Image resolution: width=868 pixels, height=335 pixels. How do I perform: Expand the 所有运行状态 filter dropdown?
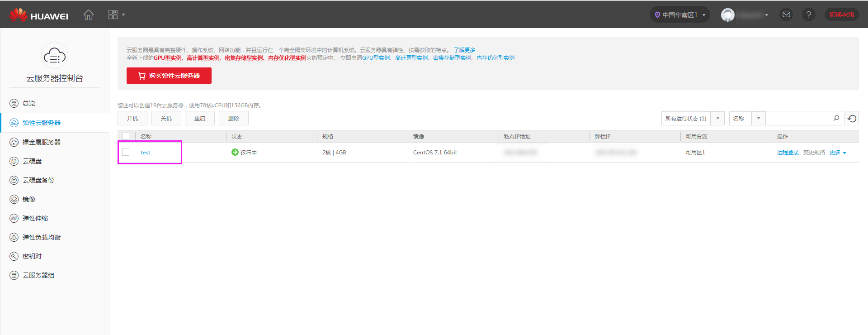[x=717, y=118]
